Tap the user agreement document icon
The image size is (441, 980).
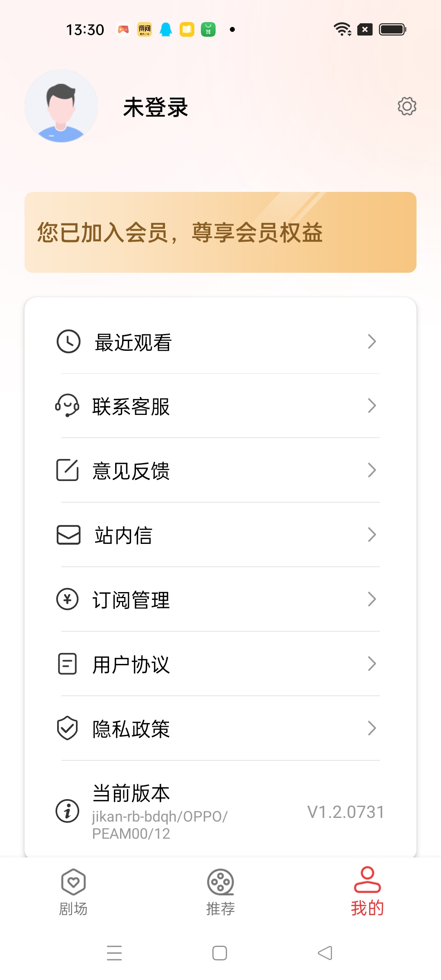pyautogui.click(x=67, y=664)
